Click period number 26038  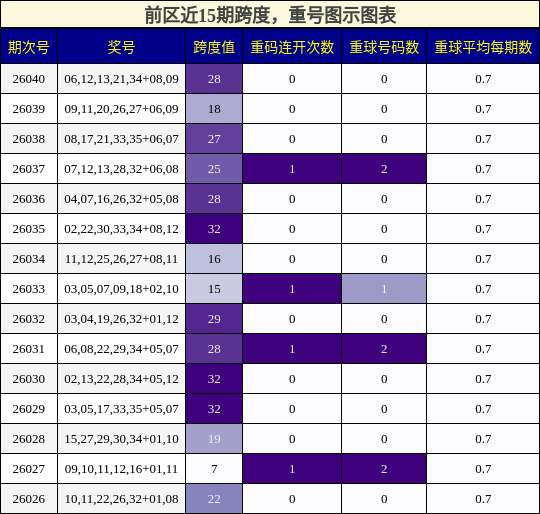29,139
